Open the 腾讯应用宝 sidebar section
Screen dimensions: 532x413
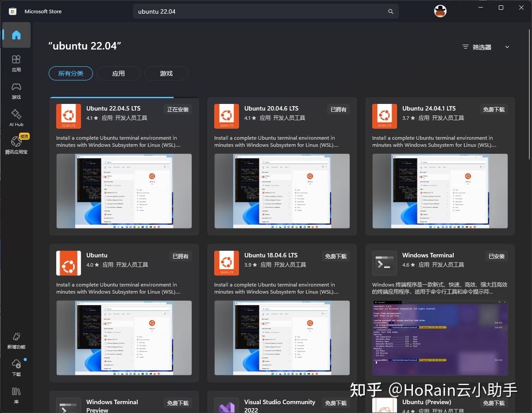[x=16, y=143]
